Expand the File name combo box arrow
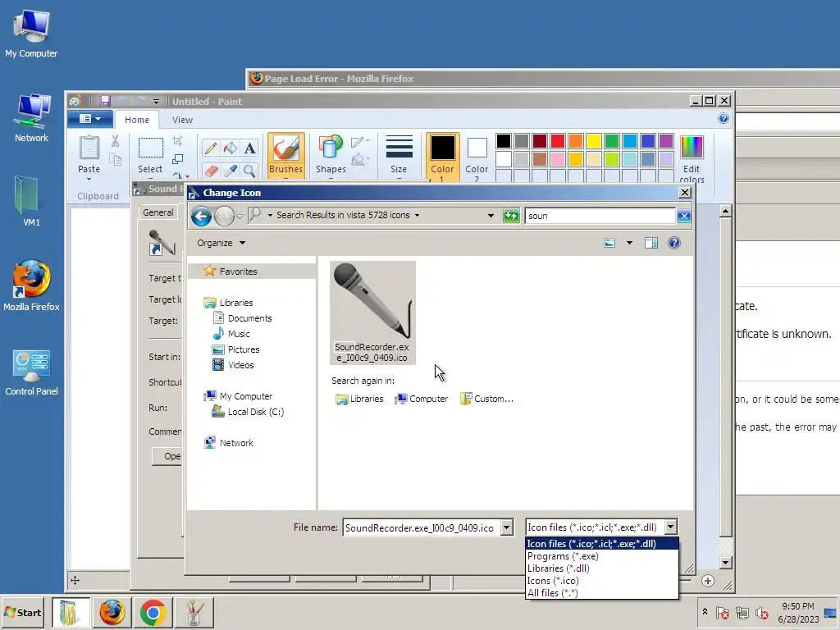 click(507, 527)
